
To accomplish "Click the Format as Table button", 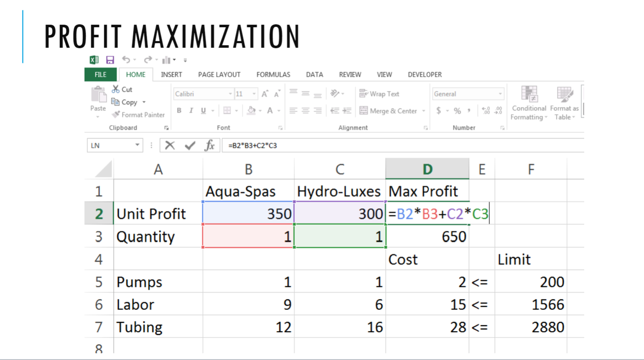I will 565,101.
